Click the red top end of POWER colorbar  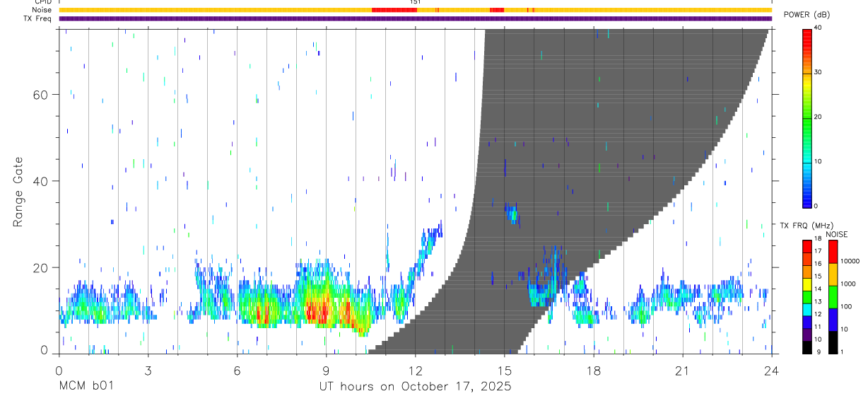tap(807, 35)
